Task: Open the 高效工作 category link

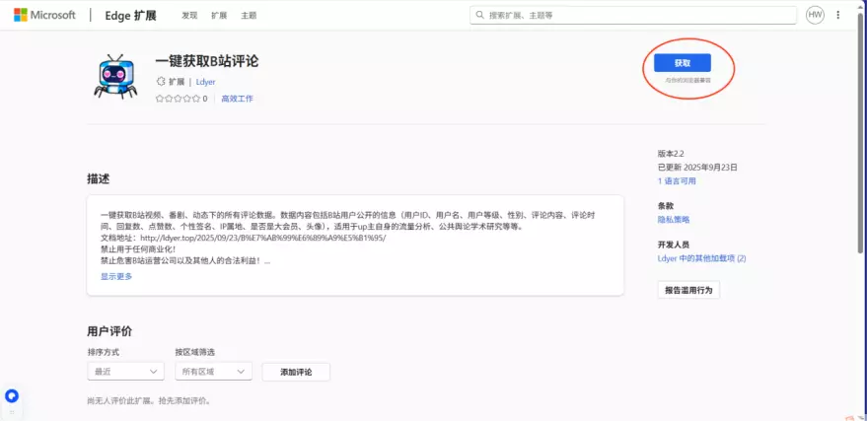Action: pyautogui.click(x=237, y=99)
